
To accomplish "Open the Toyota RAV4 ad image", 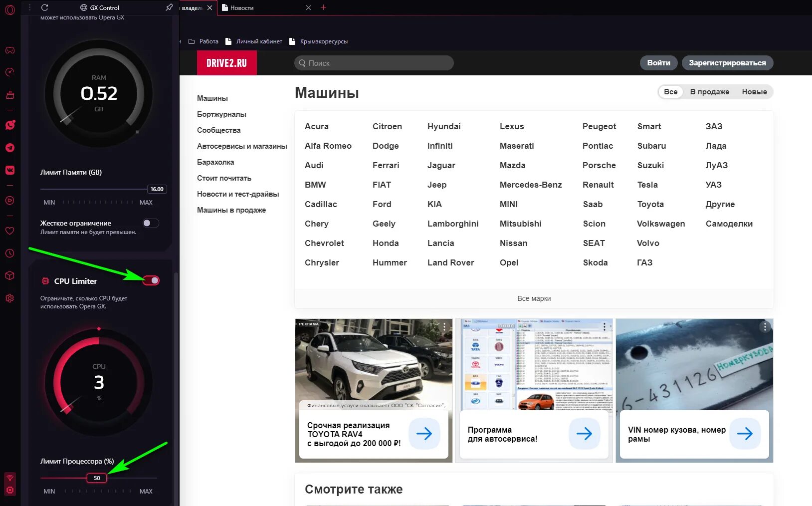I will point(374,364).
